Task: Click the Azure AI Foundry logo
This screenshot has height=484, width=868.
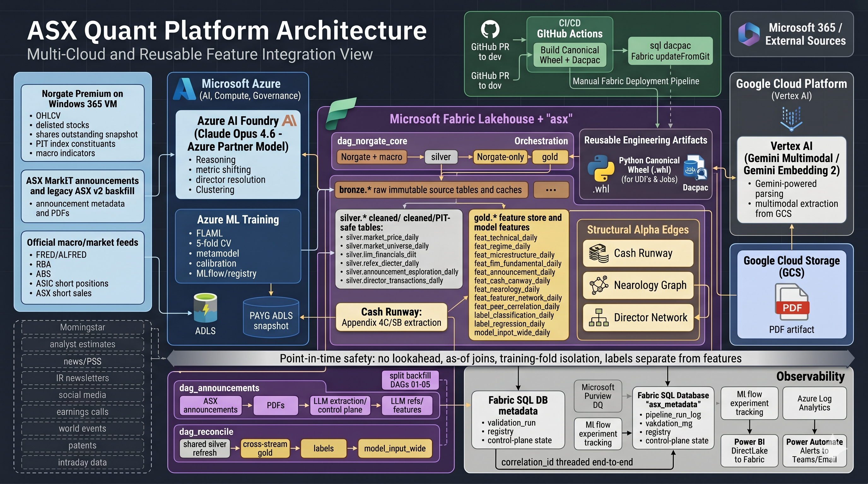Action: [x=289, y=120]
